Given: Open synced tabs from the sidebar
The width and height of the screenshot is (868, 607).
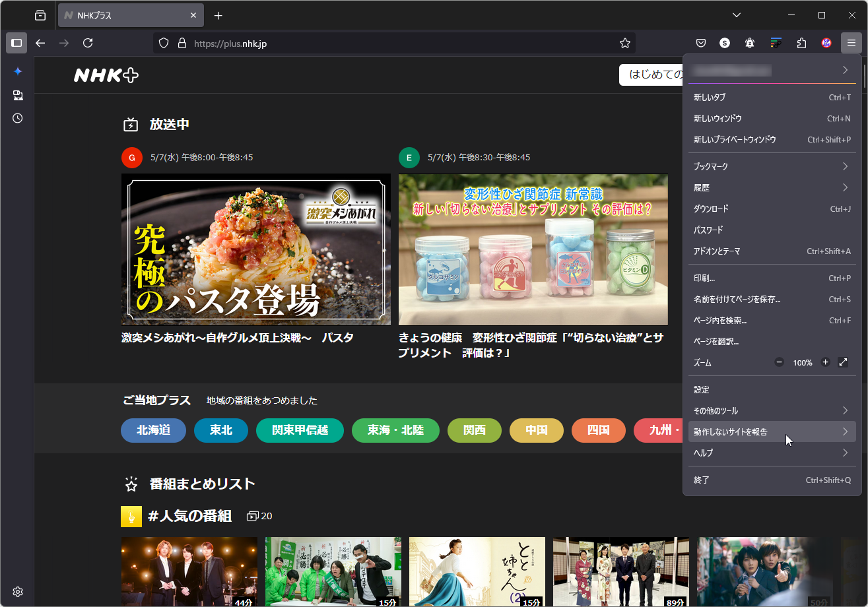Looking at the screenshot, I should tap(17, 95).
